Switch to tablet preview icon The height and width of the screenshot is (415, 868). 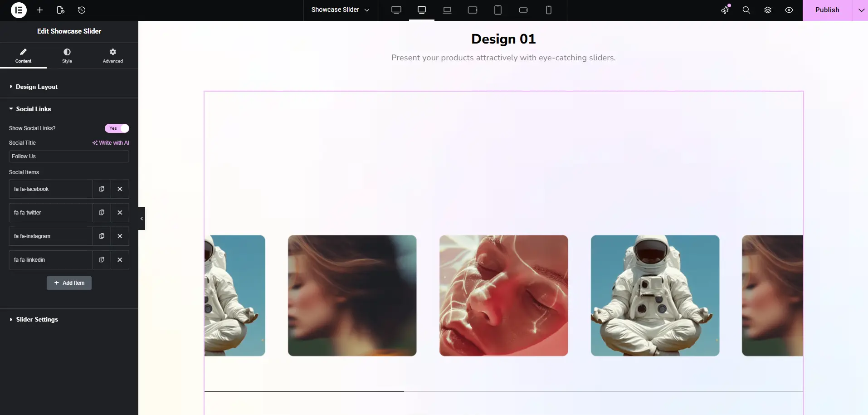click(497, 10)
